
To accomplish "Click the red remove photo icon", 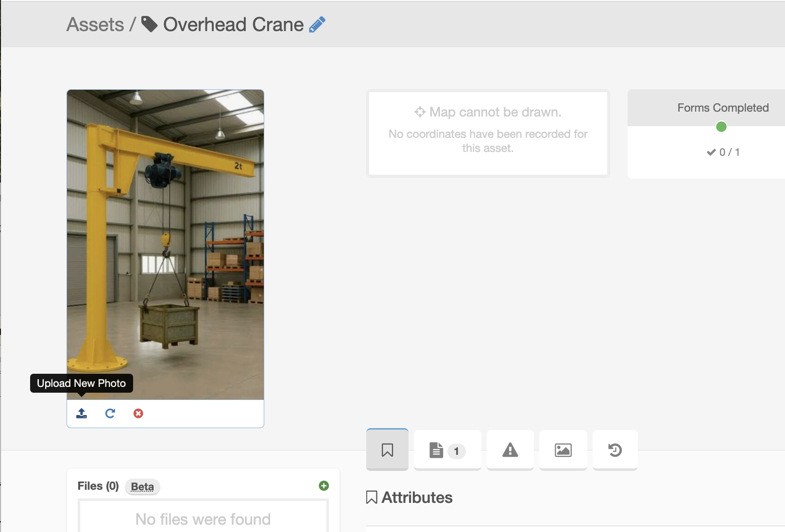I will (x=138, y=414).
